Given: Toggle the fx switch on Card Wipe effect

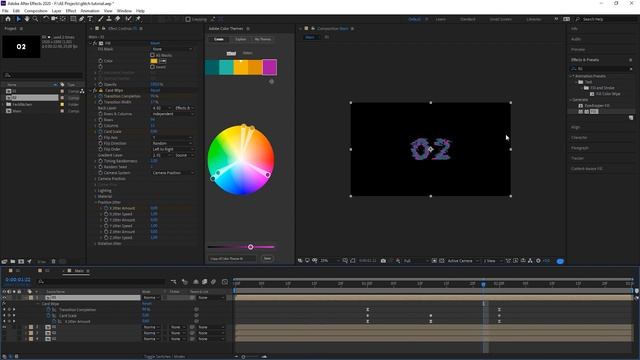Looking at the screenshot, I should click(x=95, y=90).
